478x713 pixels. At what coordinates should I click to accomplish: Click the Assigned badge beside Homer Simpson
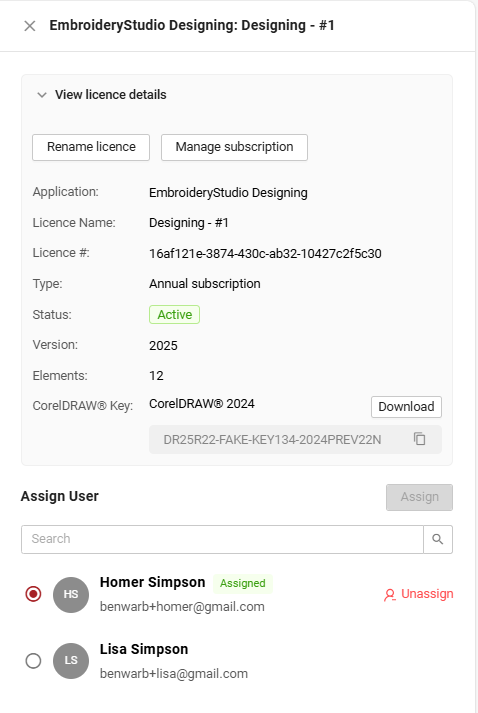coord(243,583)
